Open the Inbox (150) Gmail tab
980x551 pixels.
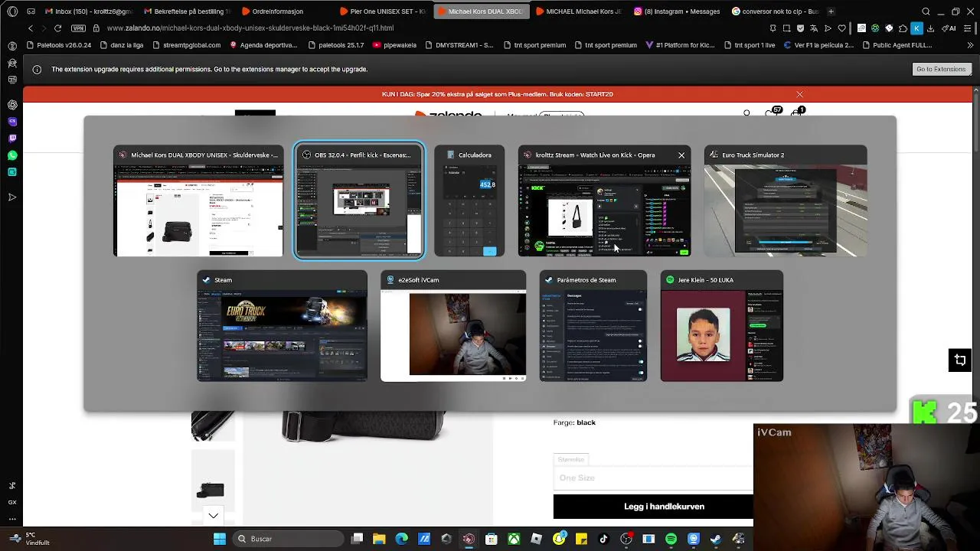click(89, 11)
